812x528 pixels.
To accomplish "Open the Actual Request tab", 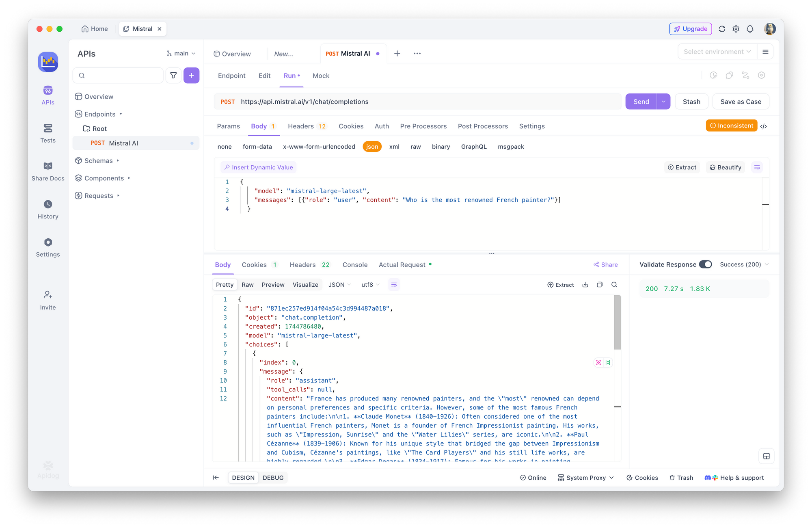I will point(405,265).
